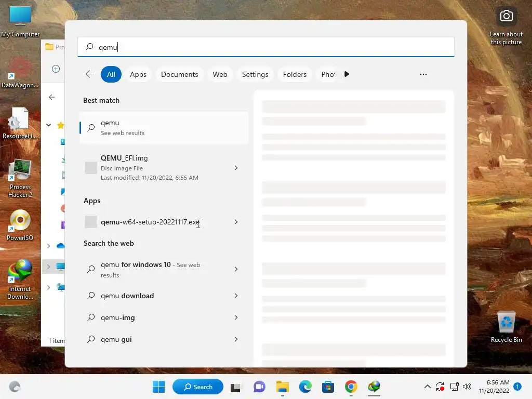
Task: Switch to Folders filter tab
Action: click(x=295, y=74)
